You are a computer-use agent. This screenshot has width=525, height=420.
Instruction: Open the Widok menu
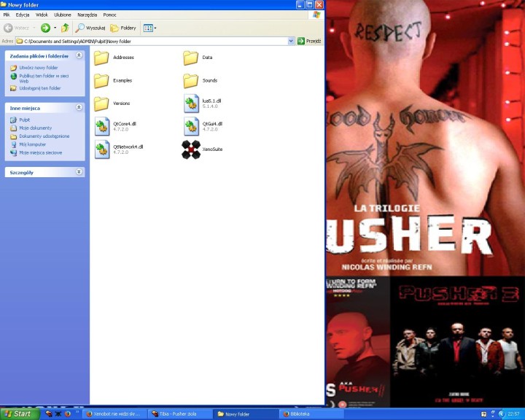point(42,15)
